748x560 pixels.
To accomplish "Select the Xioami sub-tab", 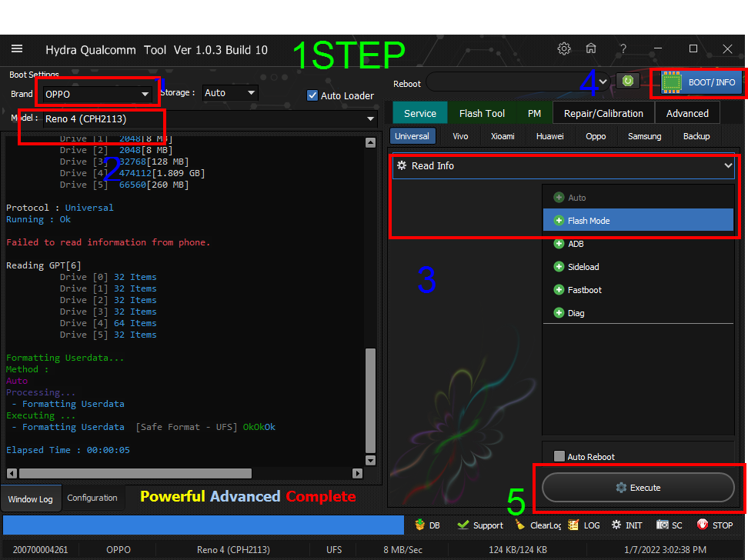I will click(x=503, y=136).
